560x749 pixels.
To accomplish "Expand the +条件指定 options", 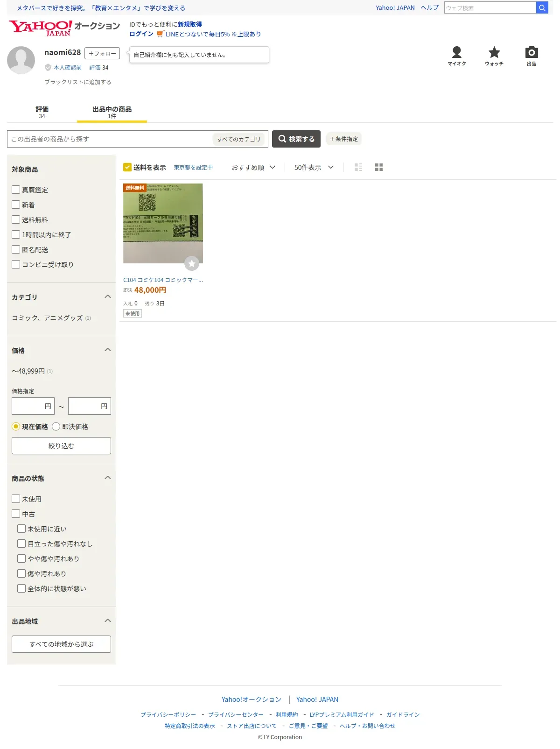I will pyautogui.click(x=344, y=139).
